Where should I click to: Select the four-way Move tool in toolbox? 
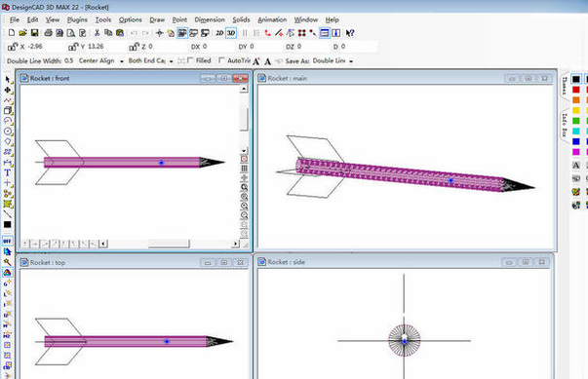8,91
